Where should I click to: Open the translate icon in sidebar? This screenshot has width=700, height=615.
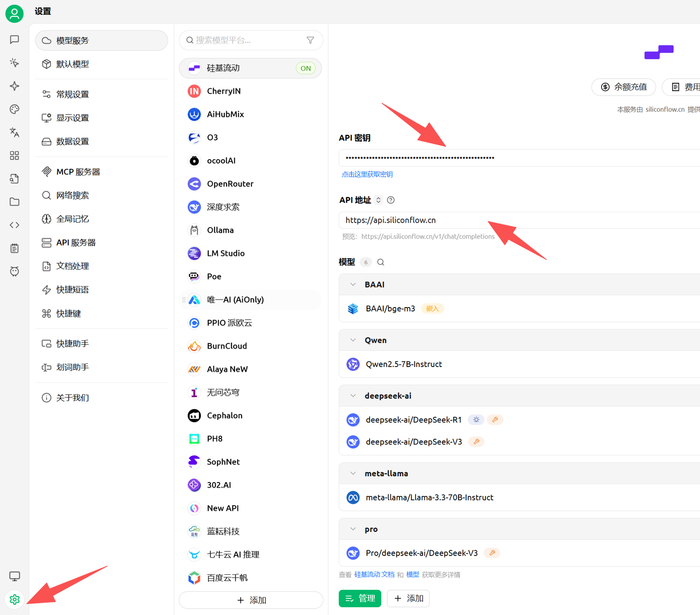(x=14, y=132)
